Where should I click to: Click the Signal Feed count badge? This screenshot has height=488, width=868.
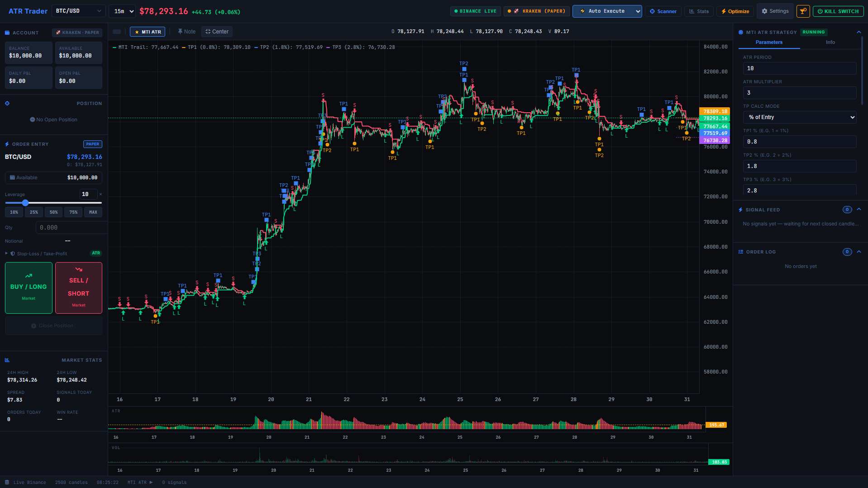coord(847,210)
